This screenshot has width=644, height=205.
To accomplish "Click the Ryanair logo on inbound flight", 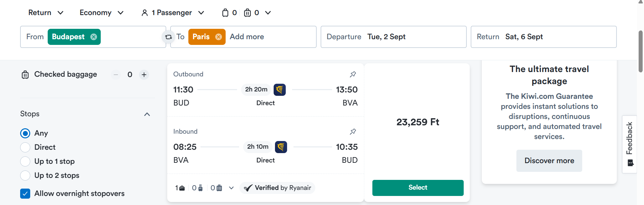I will click(281, 147).
